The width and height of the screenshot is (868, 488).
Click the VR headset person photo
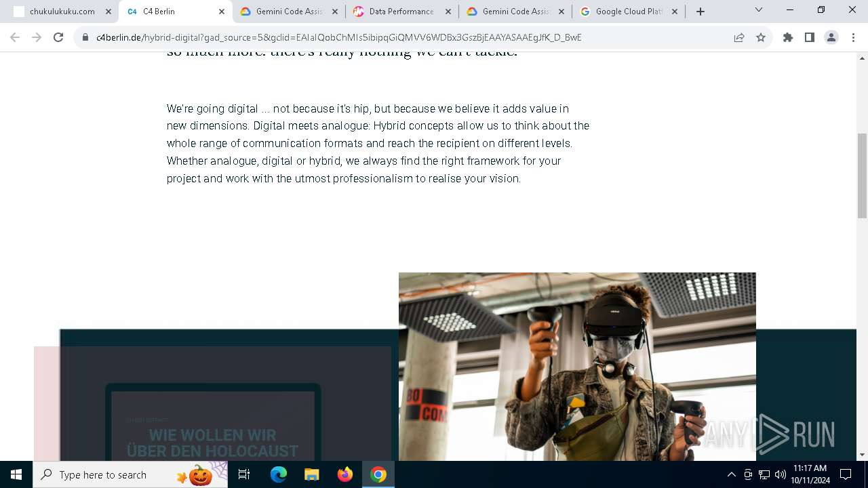click(x=577, y=367)
